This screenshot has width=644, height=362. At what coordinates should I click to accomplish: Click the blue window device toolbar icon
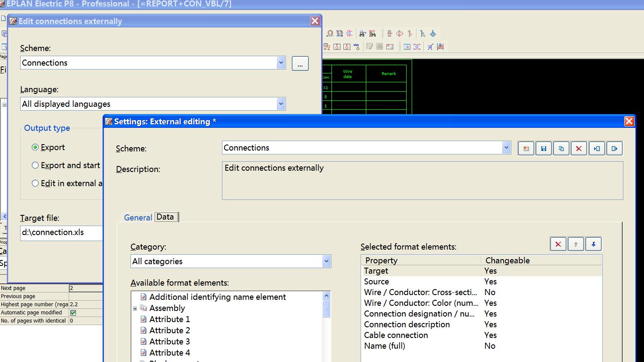pyautogui.click(x=407, y=47)
